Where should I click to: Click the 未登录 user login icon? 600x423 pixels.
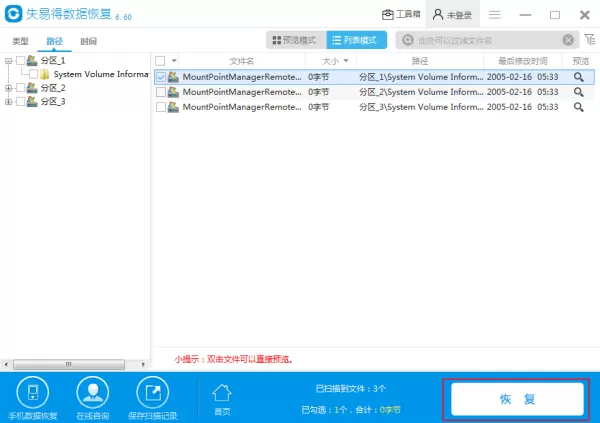[438, 15]
